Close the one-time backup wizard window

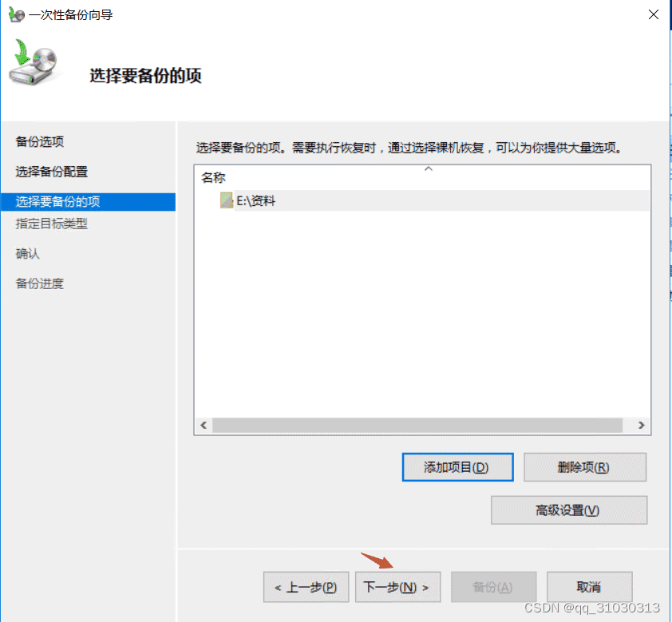[654, 14]
